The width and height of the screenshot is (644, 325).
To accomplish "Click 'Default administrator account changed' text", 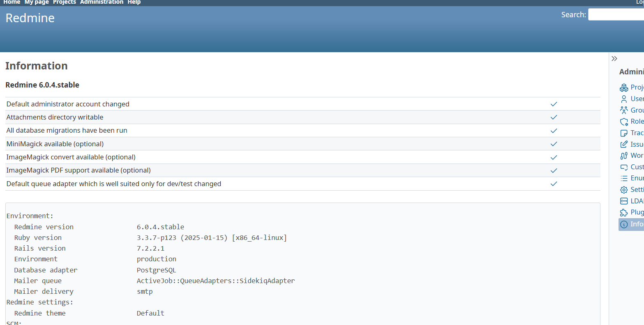I will (x=68, y=104).
